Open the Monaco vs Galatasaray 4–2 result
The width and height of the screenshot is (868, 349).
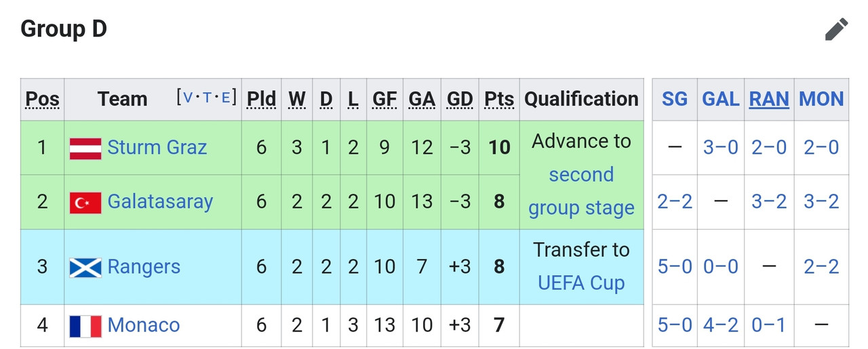tap(720, 325)
